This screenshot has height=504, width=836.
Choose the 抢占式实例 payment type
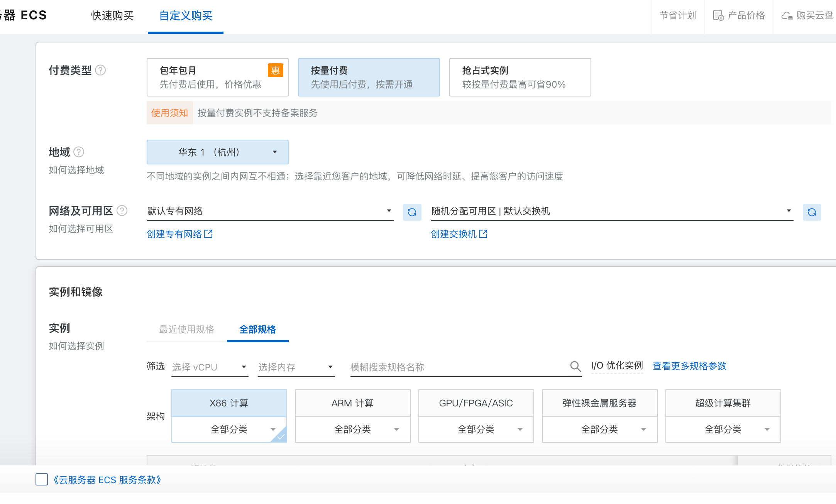click(520, 77)
